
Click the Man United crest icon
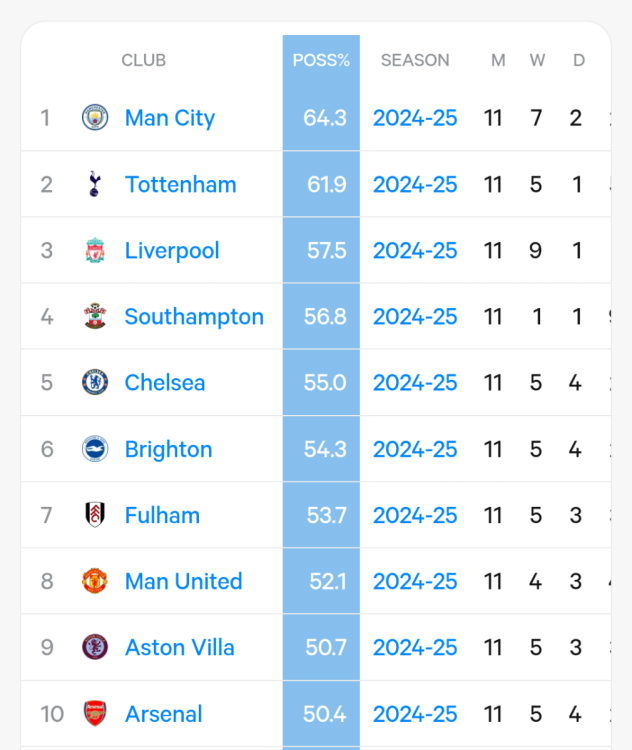point(95,582)
